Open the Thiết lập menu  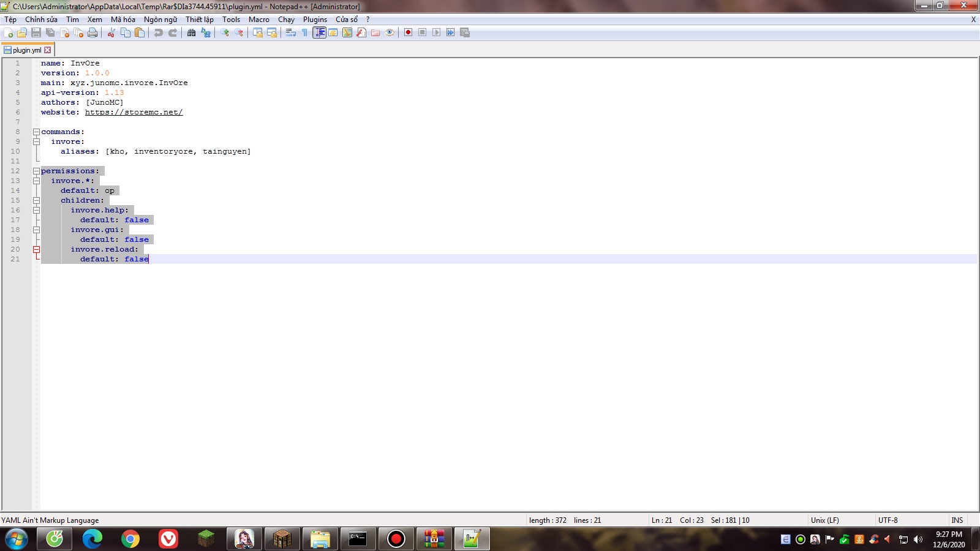[200, 20]
